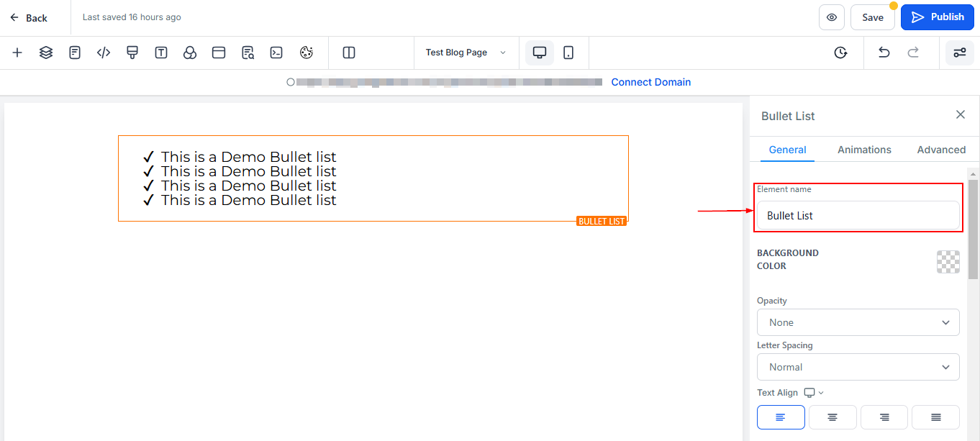980x441 pixels.
Task: Click the Publish button
Action: click(938, 17)
